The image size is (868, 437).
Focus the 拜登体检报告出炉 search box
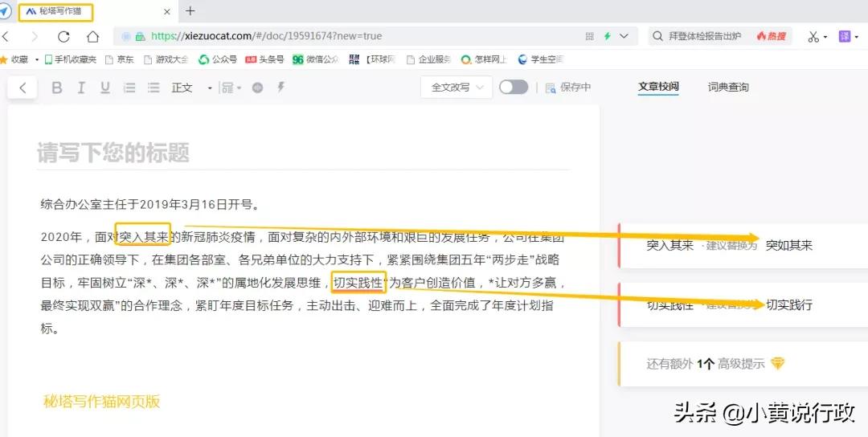(x=705, y=36)
